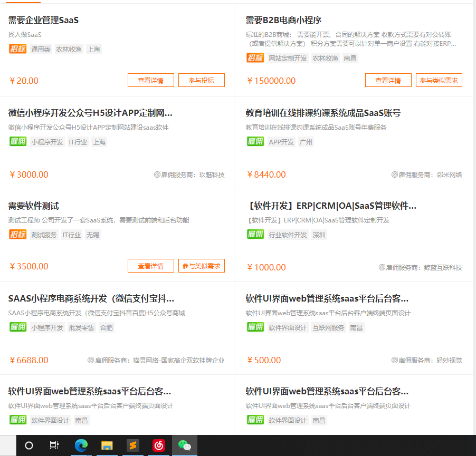
Task: Click 合肥 tag on SAAS小程序 card
Action: 106,327
